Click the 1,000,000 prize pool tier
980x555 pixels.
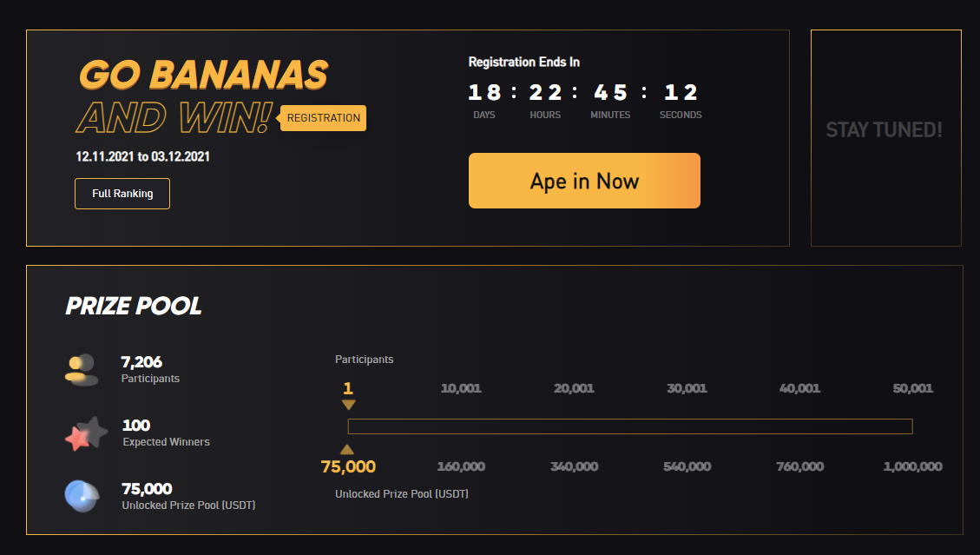(x=912, y=466)
